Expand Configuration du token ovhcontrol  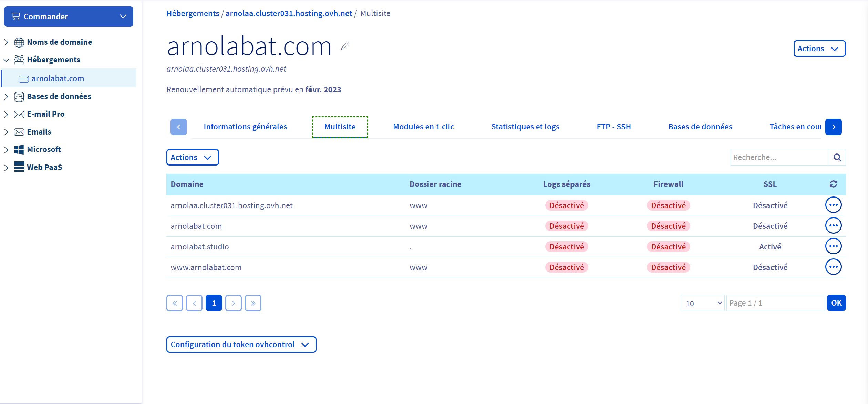tap(241, 344)
